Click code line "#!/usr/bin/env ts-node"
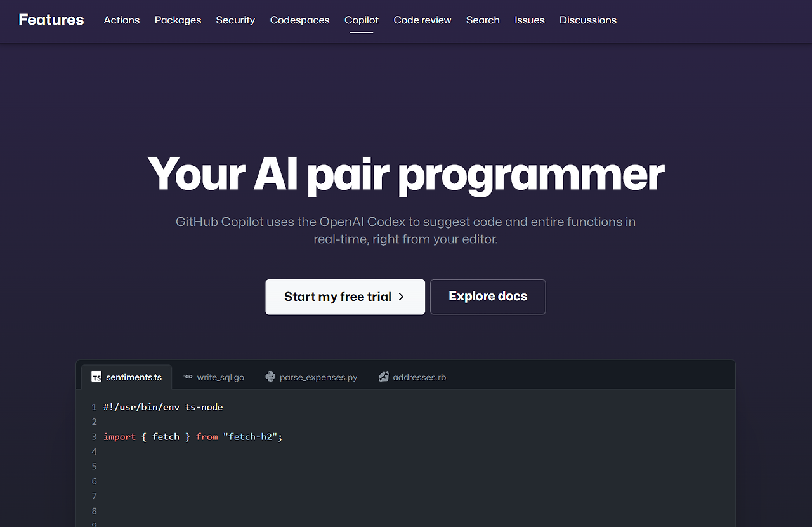 163,407
